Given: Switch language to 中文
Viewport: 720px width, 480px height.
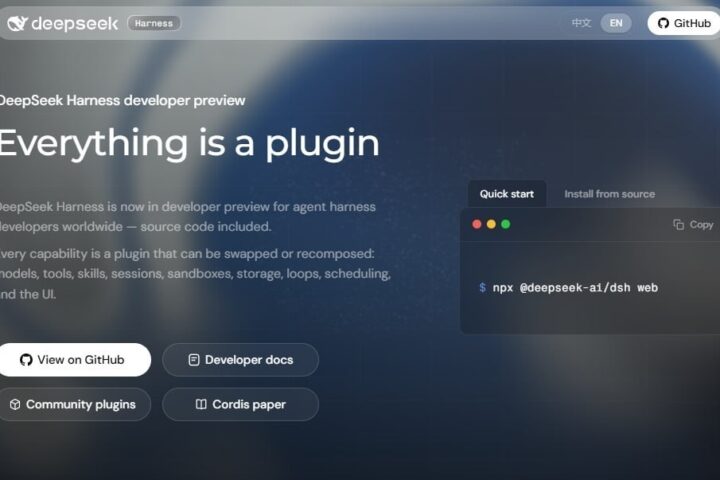Looking at the screenshot, I should (x=581, y=23).
